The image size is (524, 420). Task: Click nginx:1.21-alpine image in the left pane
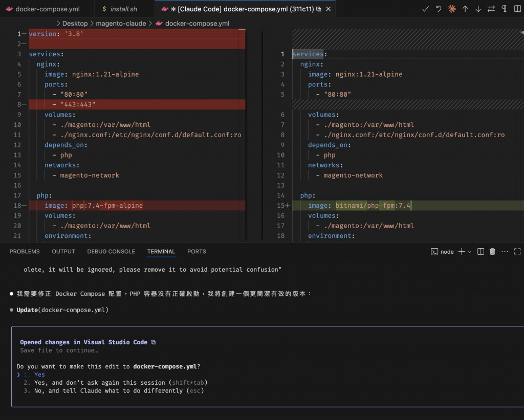105,75
